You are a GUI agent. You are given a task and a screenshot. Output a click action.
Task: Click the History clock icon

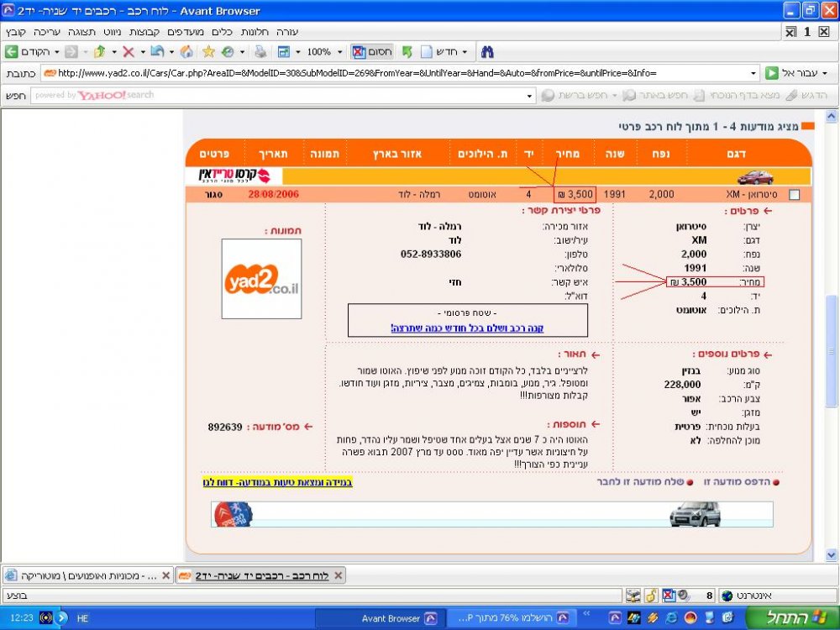[228, 52]
